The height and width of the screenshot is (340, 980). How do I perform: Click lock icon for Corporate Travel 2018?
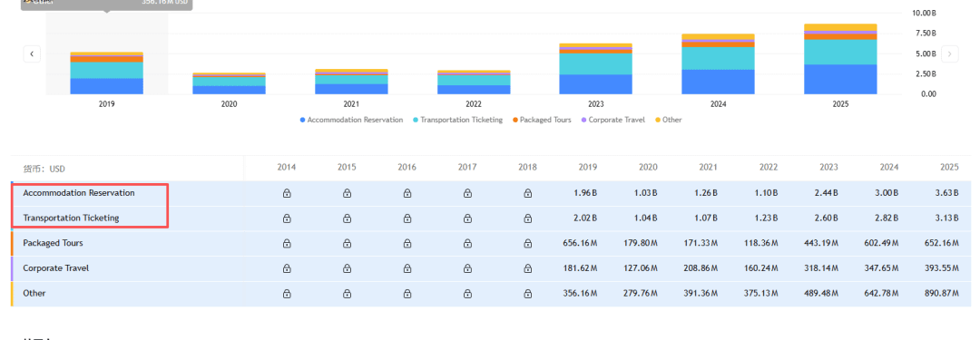[x=527, y=268]
